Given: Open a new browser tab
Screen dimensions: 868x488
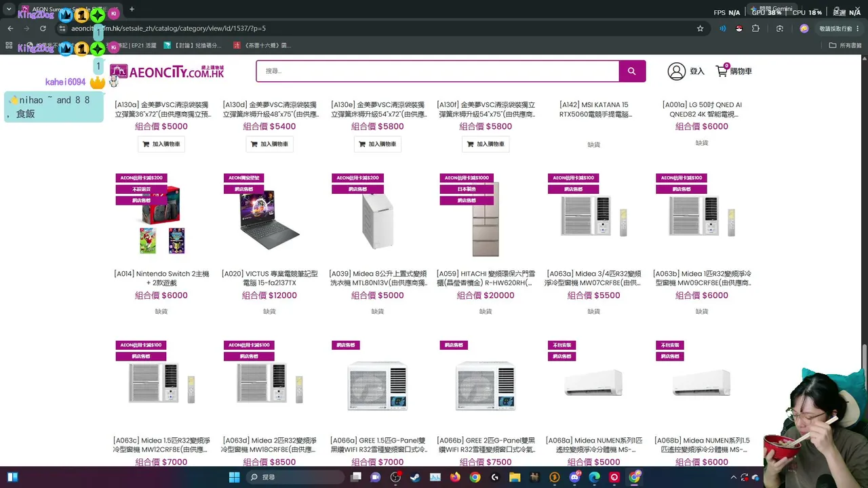Looking at the screenshot, I should [132, 9].
